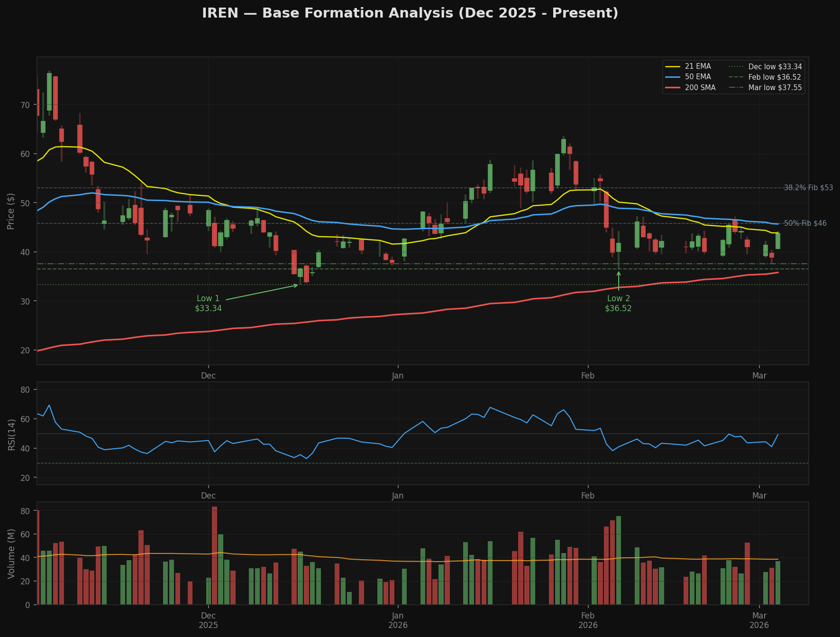Click the Volume (M) axis label
Viewport: 840px width, 637px height.
pos(11,554)
